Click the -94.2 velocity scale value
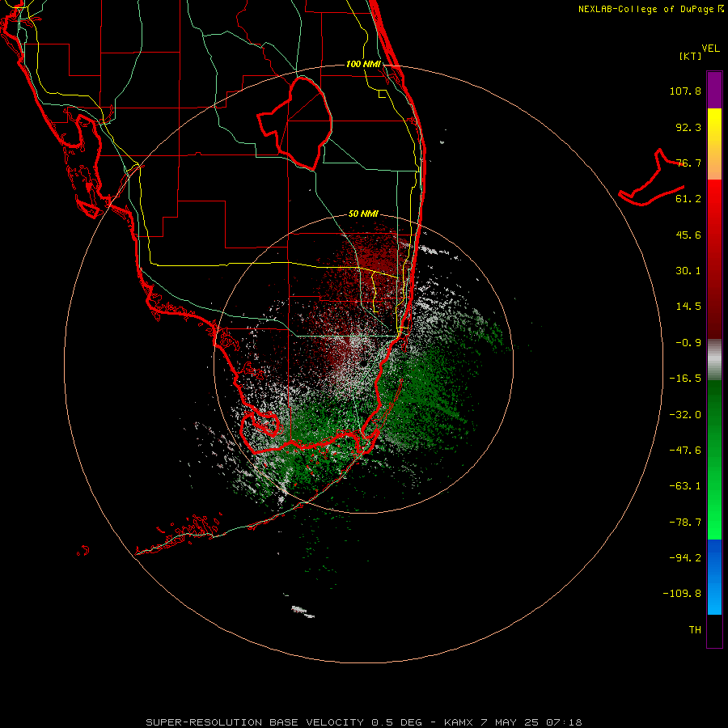The height and width of the screenshot is (728, 728). [x=685, y=557]
